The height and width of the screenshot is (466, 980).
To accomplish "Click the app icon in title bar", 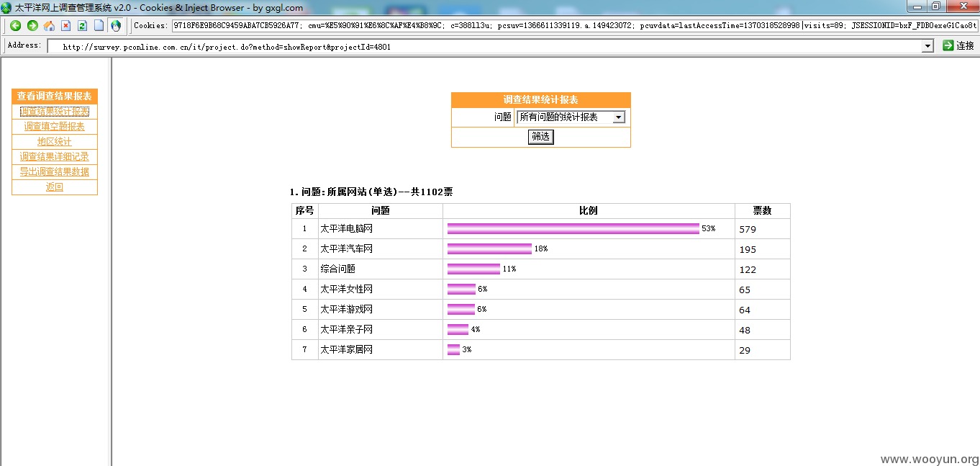I will click(6, 7).
